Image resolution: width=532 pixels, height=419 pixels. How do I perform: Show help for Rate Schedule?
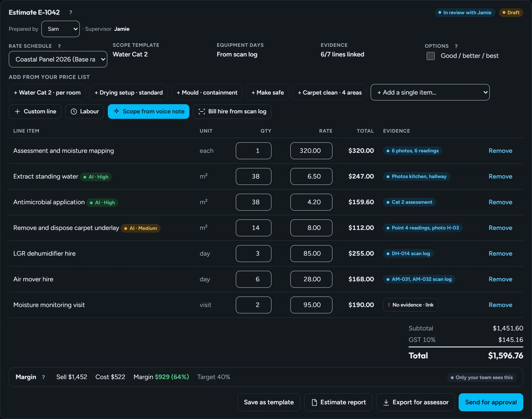click(59, 46)
